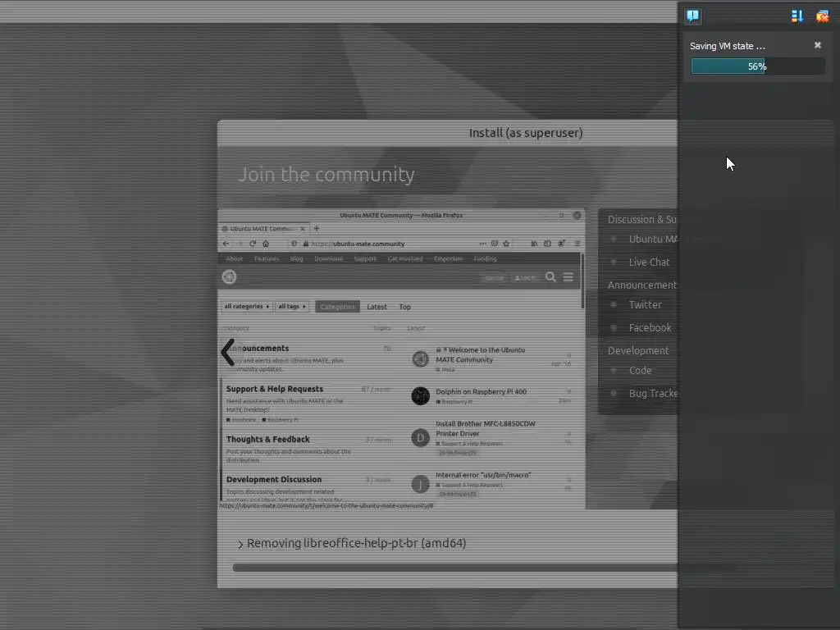Click the 'Removing libreoffice-help-pt-br (amd64)' status text
The image size is (840, 630).
tap(356, 543)
